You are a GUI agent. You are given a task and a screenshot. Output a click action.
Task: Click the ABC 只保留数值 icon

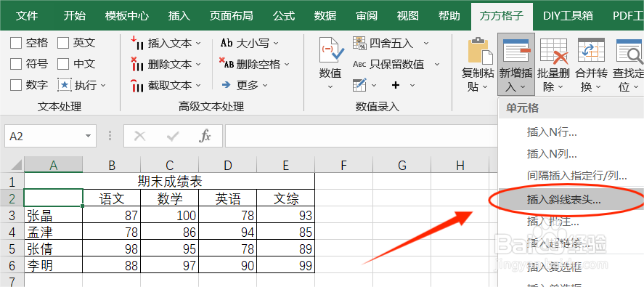[359, 64]
